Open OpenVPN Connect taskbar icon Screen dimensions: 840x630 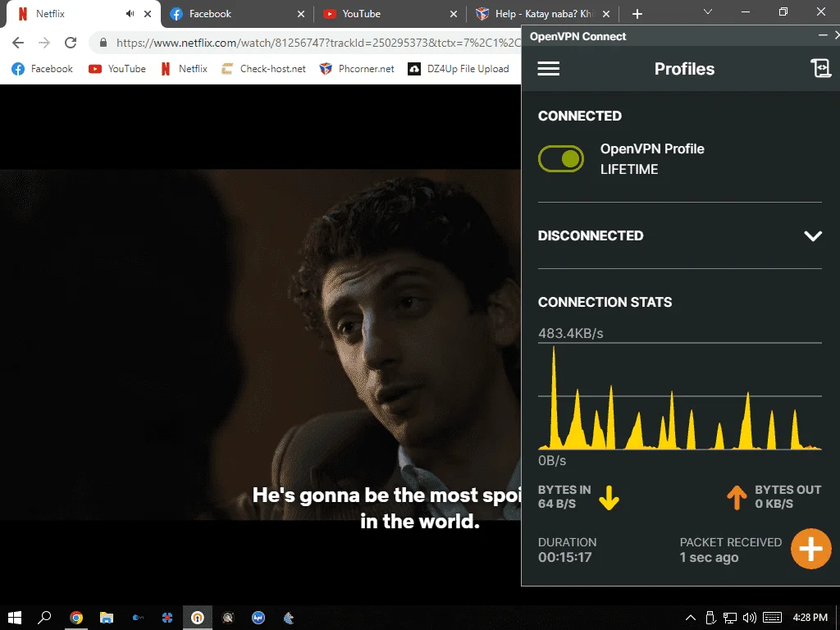click(198, 618)
